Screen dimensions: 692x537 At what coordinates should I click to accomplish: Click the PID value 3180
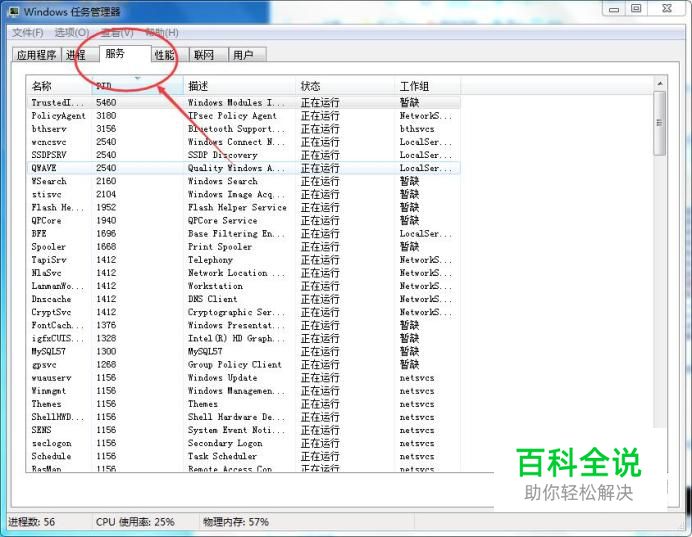(106, 116)
